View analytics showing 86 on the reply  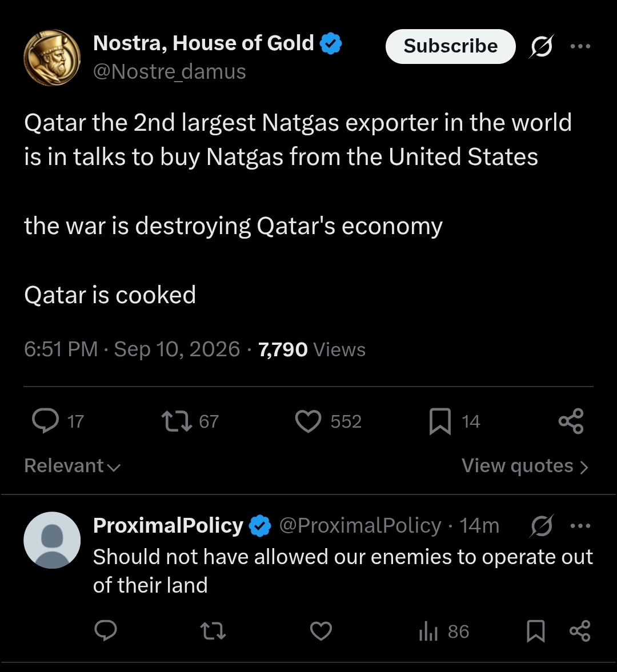(444, 631)
